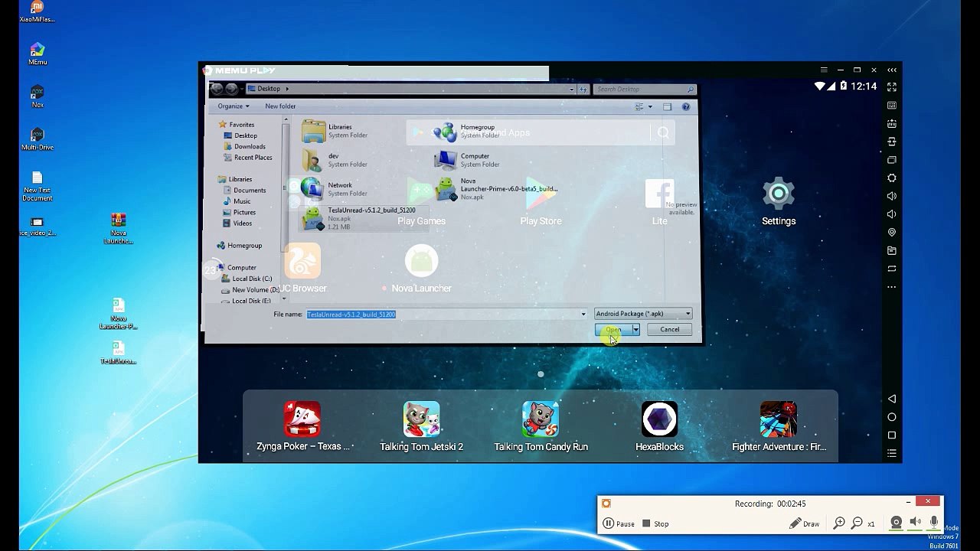Click the zoom out magnifier in recorder
Screen dimensions: 980x551
coord(857,523)
